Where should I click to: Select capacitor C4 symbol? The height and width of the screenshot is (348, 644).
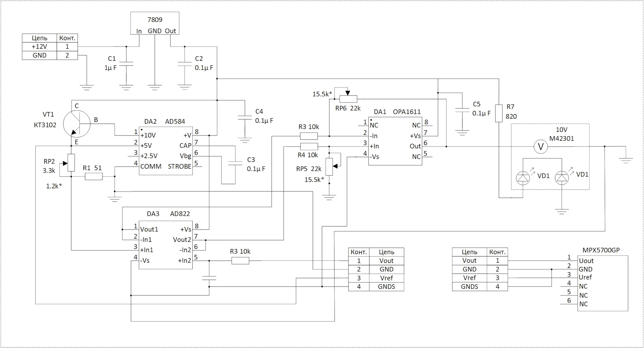[x=245, y=118]
